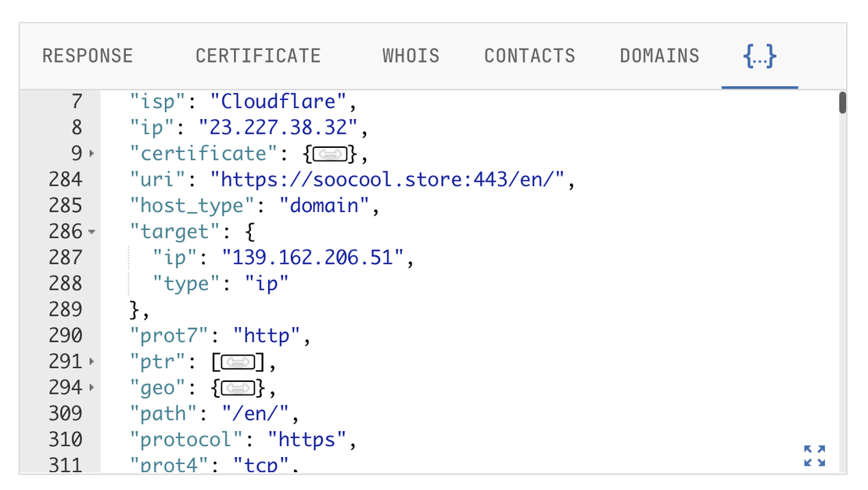
Task: Go to the WHOIS tab
Action: tap(411, 56)
